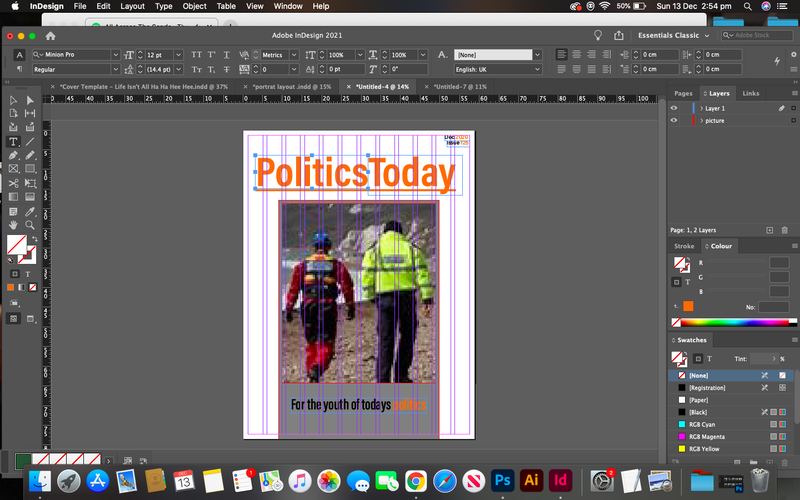Set Align Right paragraph alignment

point(591,55)
